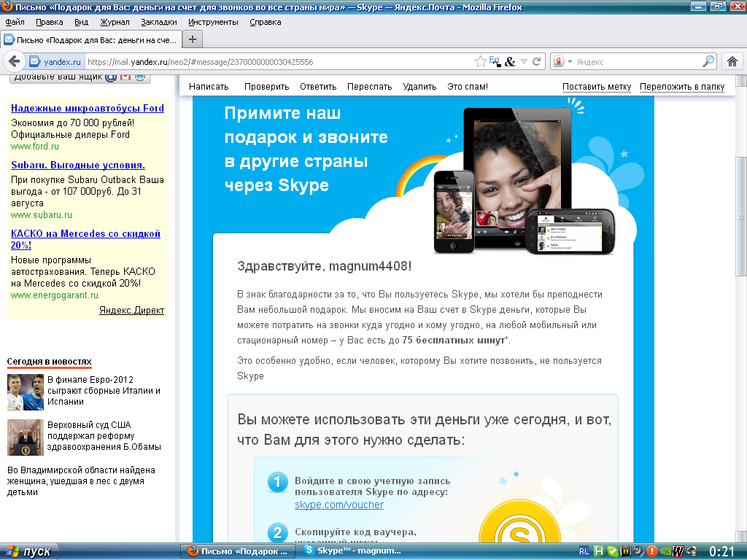The height and width of the screenshot is (560, 747).
Task: Open the 'Сегодня в новостях' heading link
Action: (x=49, y=362)
